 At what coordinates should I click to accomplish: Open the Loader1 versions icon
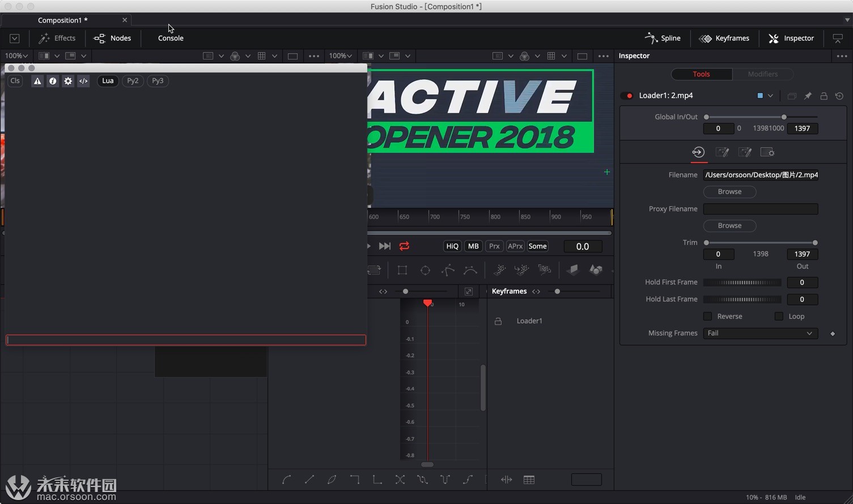tap(792, 96)
